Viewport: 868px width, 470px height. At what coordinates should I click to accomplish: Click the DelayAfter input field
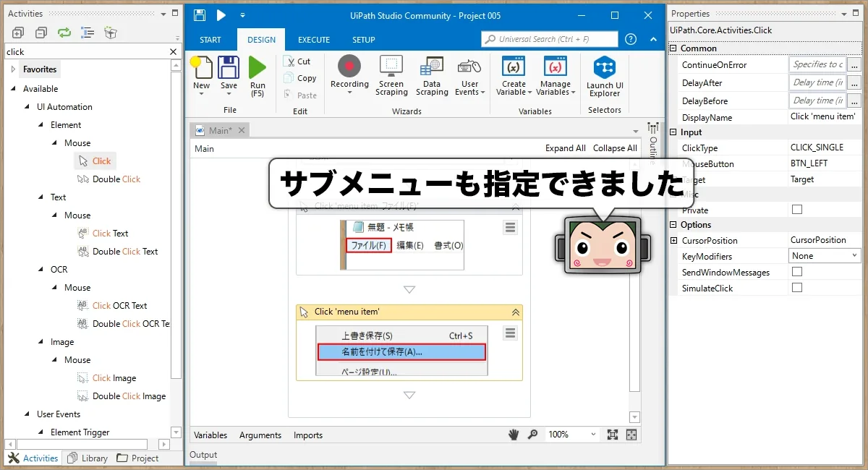pyautogui.click(x=817, y=83)
